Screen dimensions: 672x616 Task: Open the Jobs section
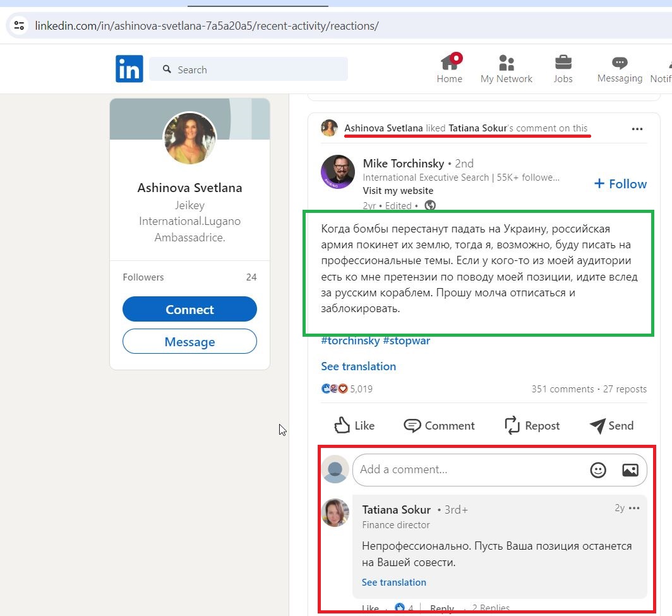tap(563, 69)
